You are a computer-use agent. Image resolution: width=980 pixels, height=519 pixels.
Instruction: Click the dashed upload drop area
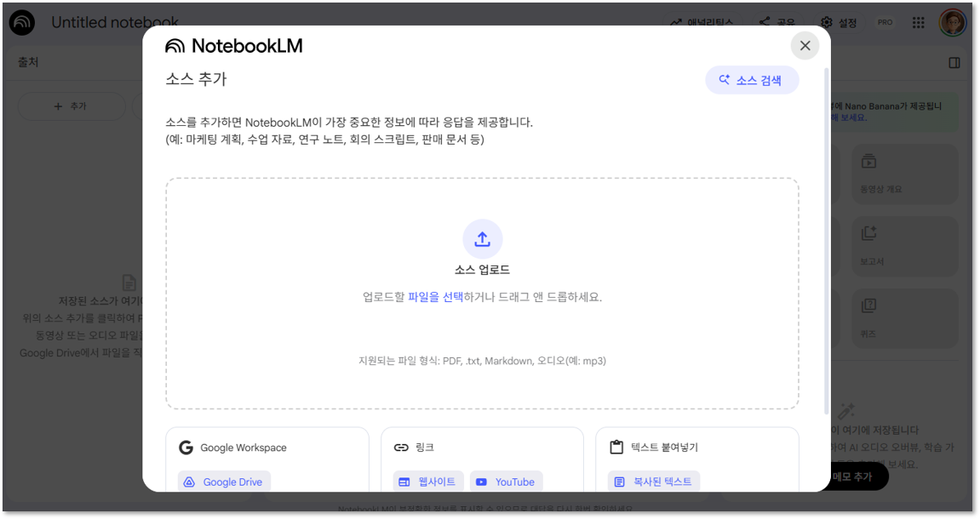click(483, 294)
